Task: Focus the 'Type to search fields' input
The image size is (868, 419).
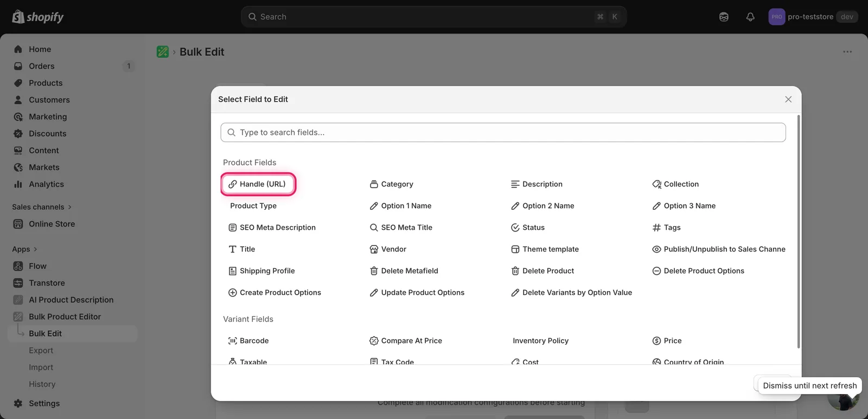Action: [x=503, y=132]
